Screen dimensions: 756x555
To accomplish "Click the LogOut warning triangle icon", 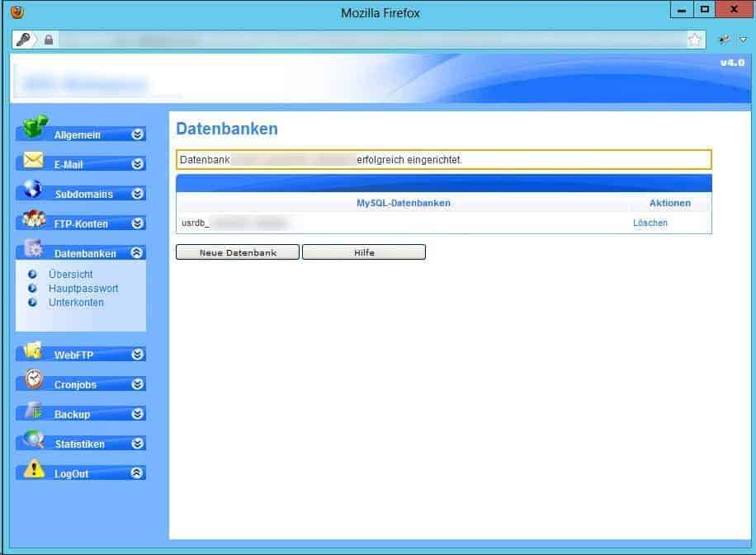I will 33,469.
